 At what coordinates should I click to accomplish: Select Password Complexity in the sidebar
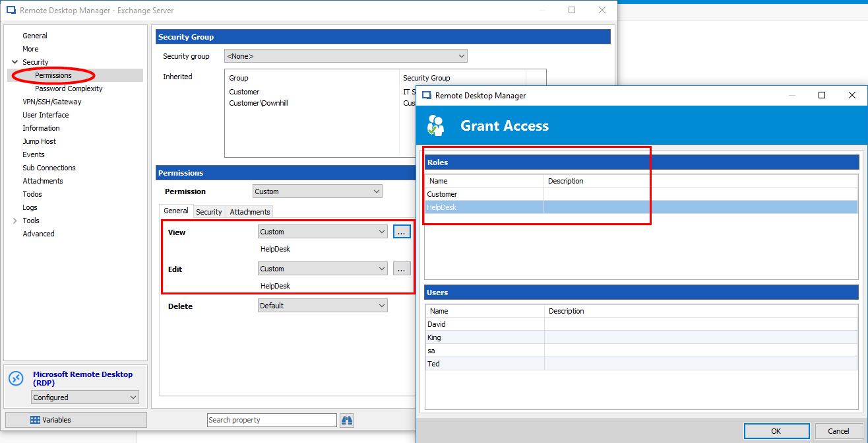coord(69,88)
